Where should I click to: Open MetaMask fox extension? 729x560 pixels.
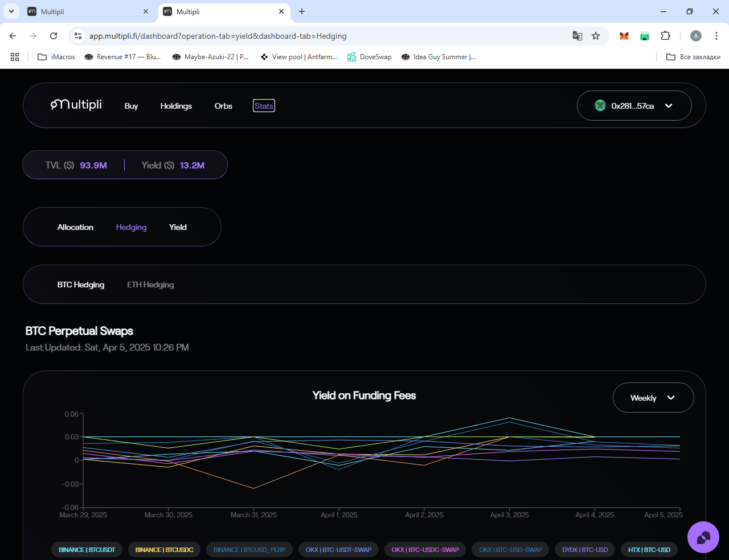(x=624, y=36)
